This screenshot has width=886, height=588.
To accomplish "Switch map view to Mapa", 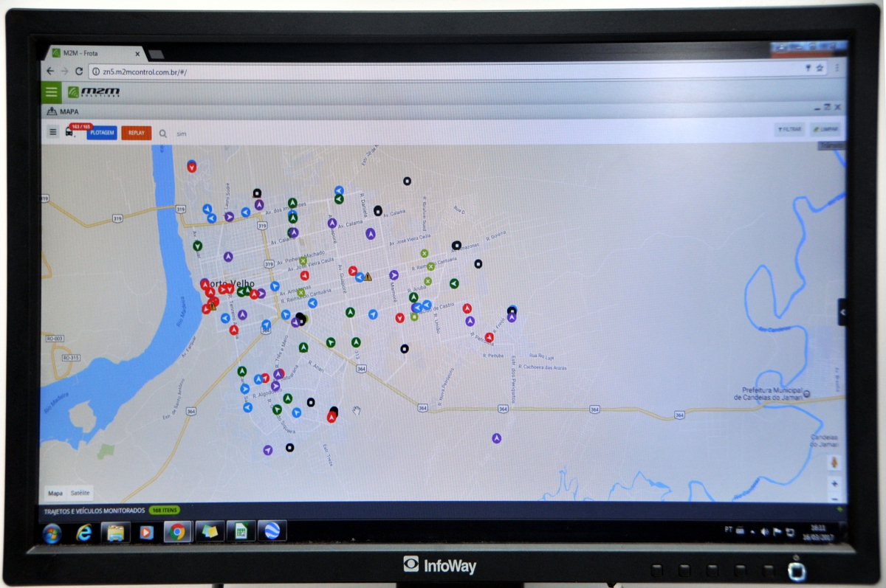I will (x=55, y=493).
